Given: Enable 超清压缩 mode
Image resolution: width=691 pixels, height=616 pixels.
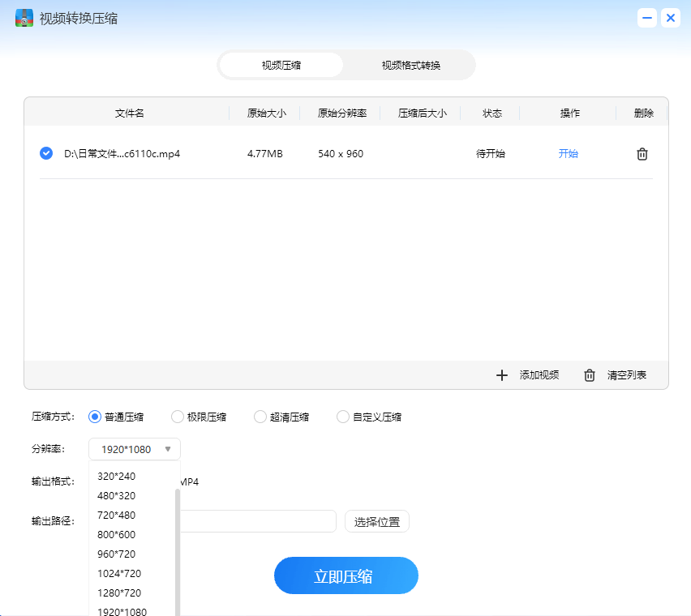Looking at the screenshot, I should tap(260, 416).
